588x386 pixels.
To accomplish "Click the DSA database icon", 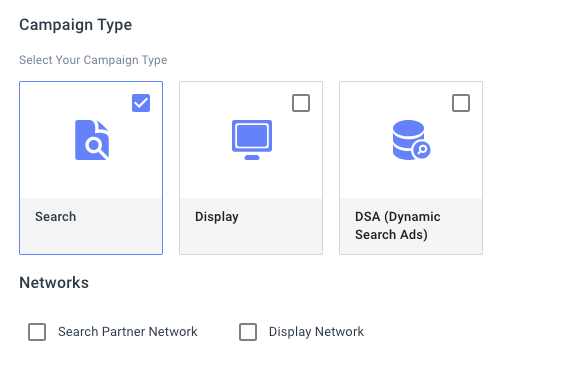I will (411, 140).
